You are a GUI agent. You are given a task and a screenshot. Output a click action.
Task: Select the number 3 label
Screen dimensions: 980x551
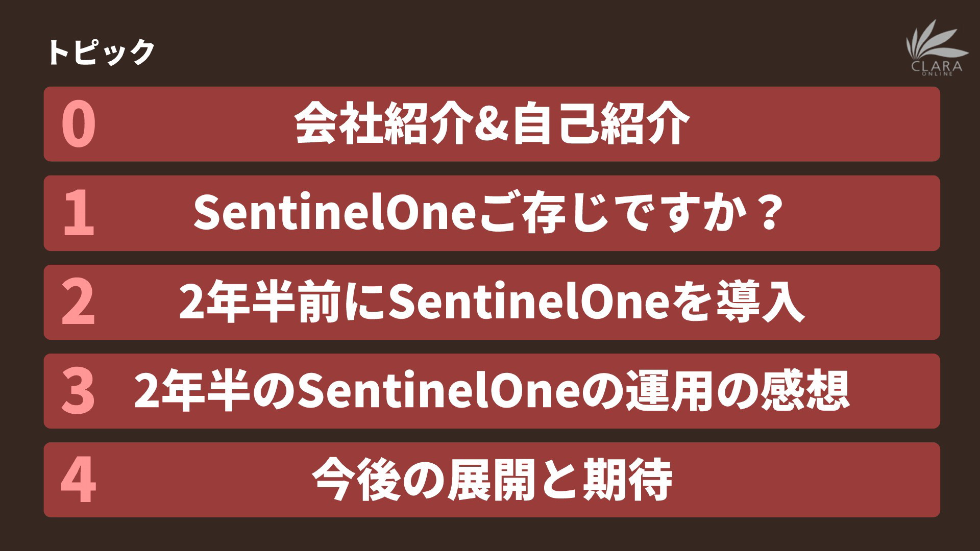(x=78, y=391)
